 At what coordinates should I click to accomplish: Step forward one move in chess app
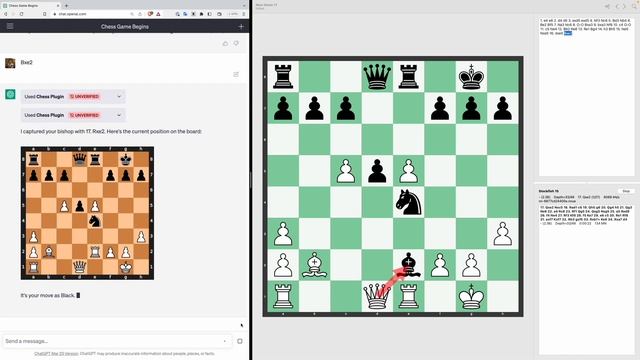pos(624,6)
